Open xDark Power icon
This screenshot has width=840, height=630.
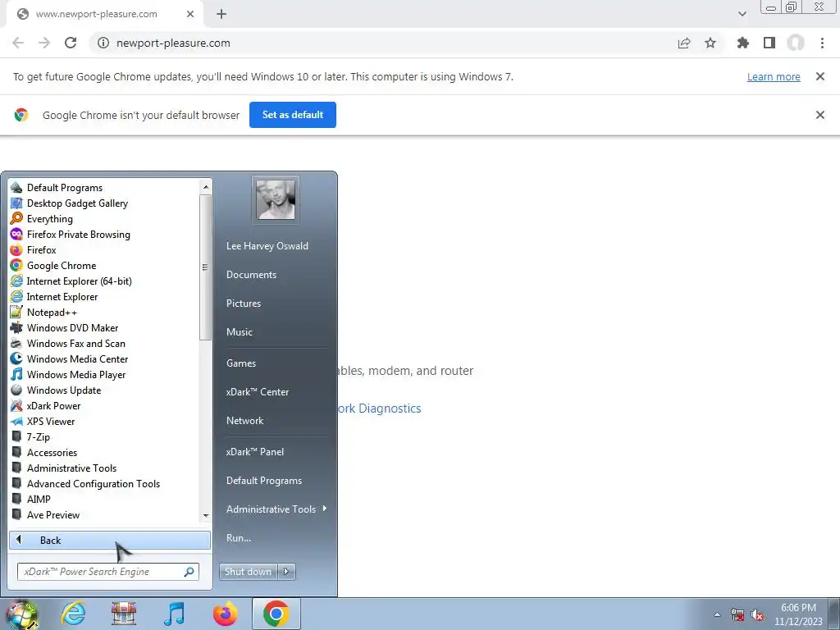(16, 405)
